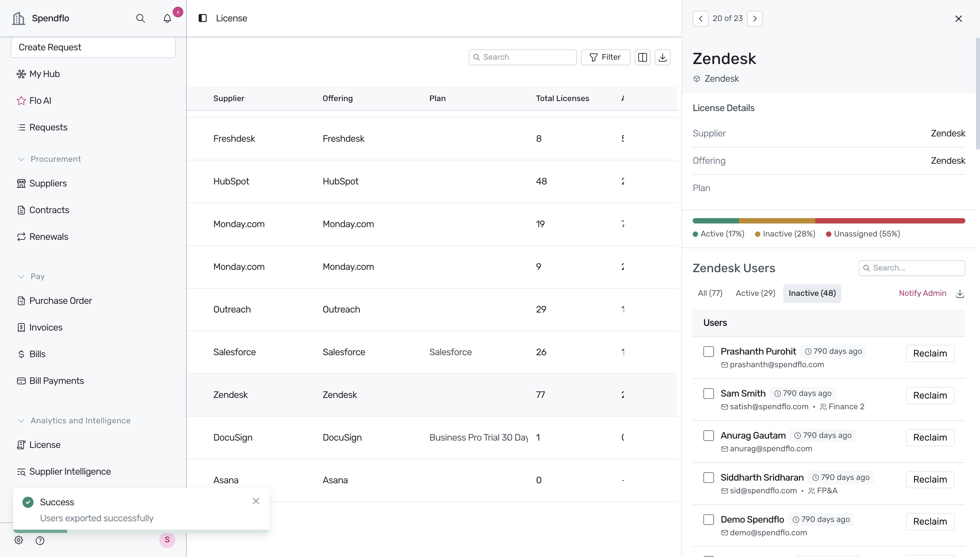Reclaim license from Siddharth Sridharan
The image size is (980, 557).
click(x=930, y=480)
